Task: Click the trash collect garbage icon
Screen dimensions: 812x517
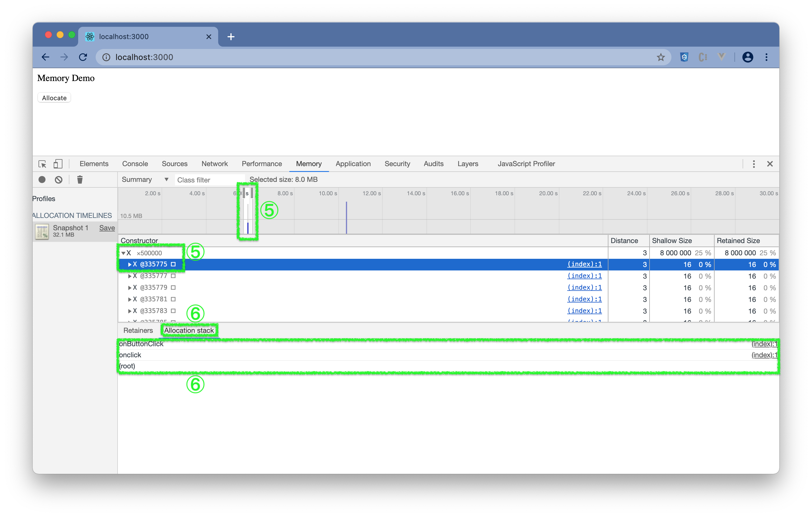Action: [80, 180]
